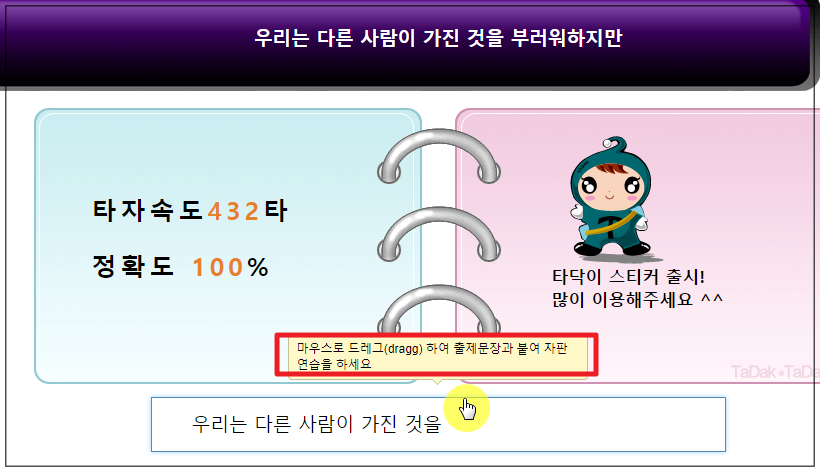Screen dimensions: 820x472
Task: Click the '정확도' label
Action: (133, 266)
